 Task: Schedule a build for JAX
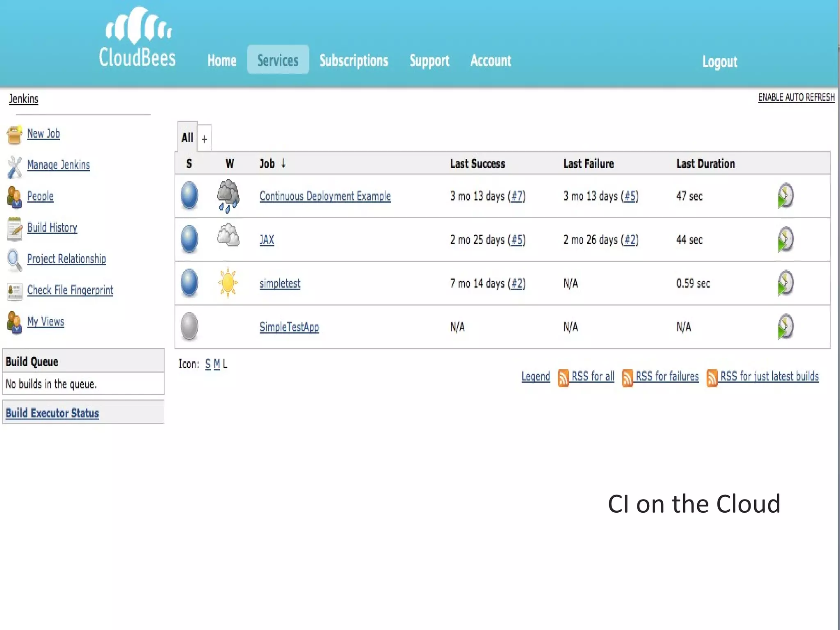(785, 239)
